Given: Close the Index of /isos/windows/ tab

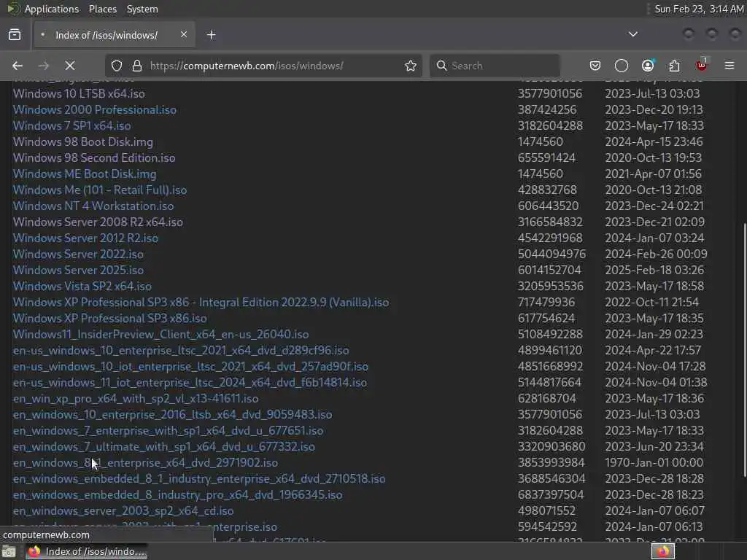Looking at the screenshot, I should 183,34.
